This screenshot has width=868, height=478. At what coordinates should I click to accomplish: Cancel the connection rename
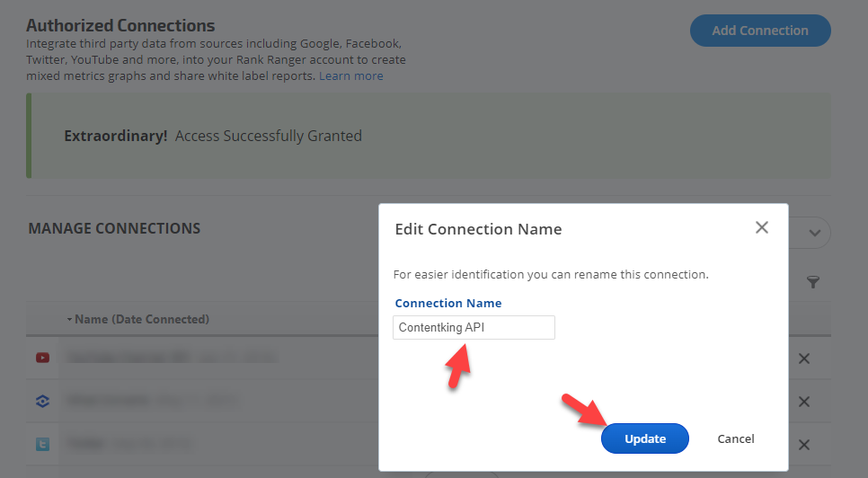pyautogui.click(x=735, y=438)
